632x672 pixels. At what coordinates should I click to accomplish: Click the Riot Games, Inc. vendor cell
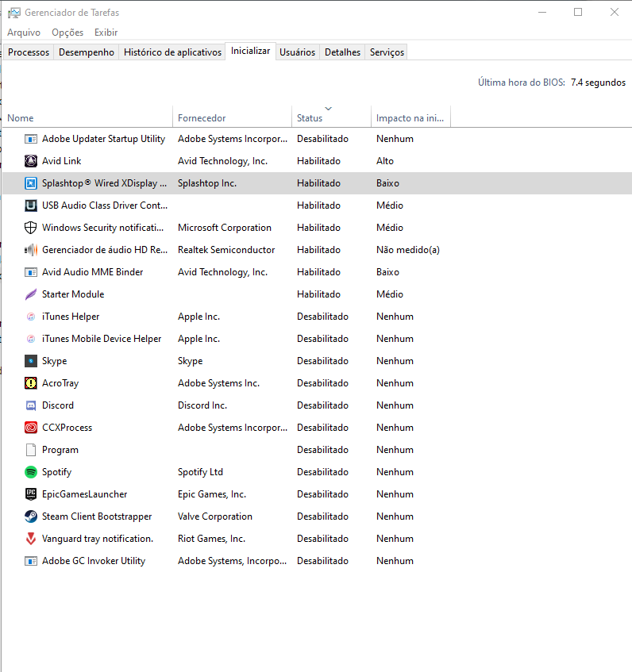212,539
